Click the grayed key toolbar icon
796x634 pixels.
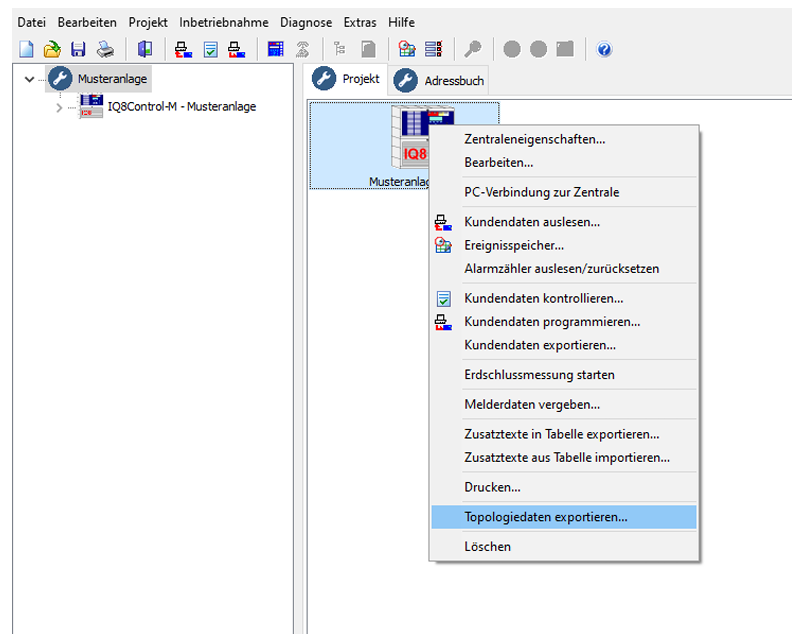coord(473,49)
